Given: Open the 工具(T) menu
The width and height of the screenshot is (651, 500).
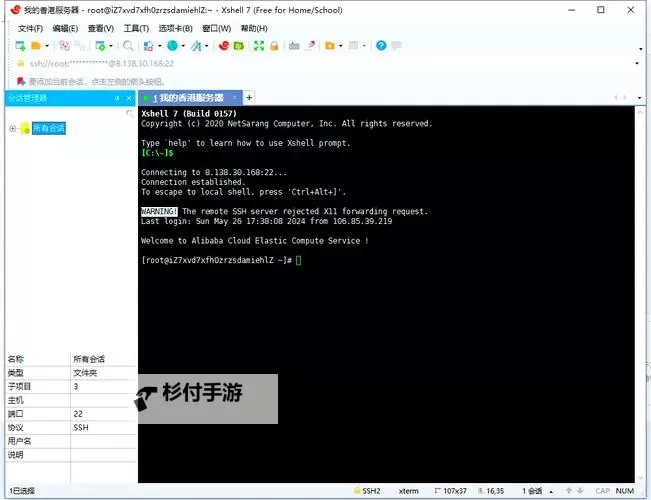Looking at the screenshot, I should point(136,29).
